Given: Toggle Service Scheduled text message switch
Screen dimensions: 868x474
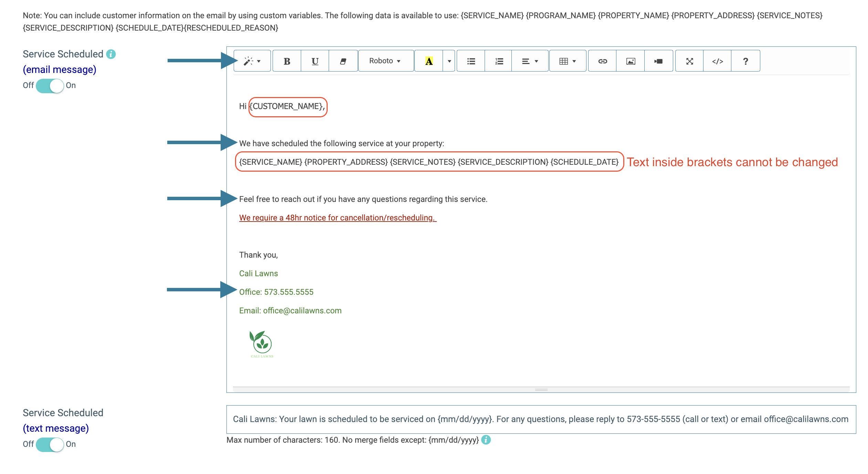Looking at the screenshot, I should click(50, 444).
